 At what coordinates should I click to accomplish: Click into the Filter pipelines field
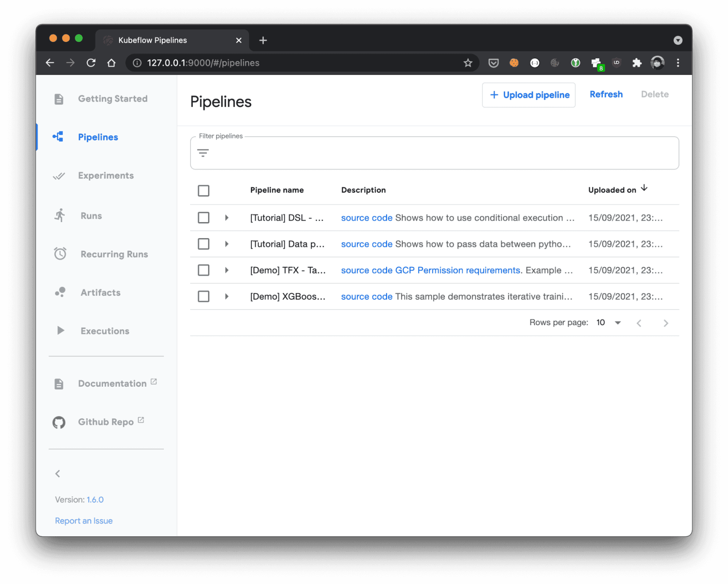tap(434, 153)
